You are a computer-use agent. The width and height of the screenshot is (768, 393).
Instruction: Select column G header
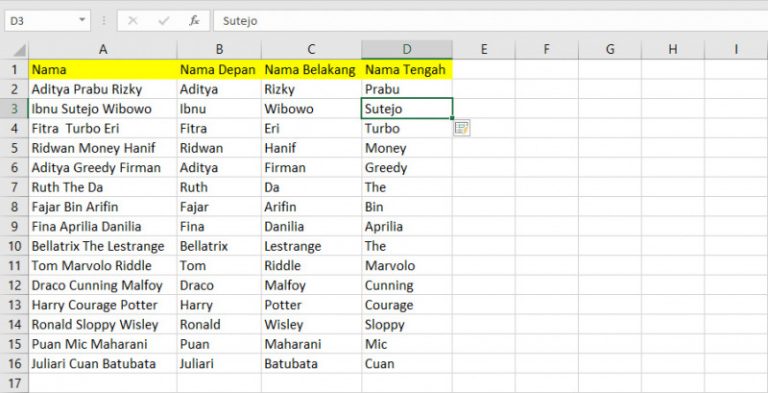pyautogui.click(x=610, y=49)
